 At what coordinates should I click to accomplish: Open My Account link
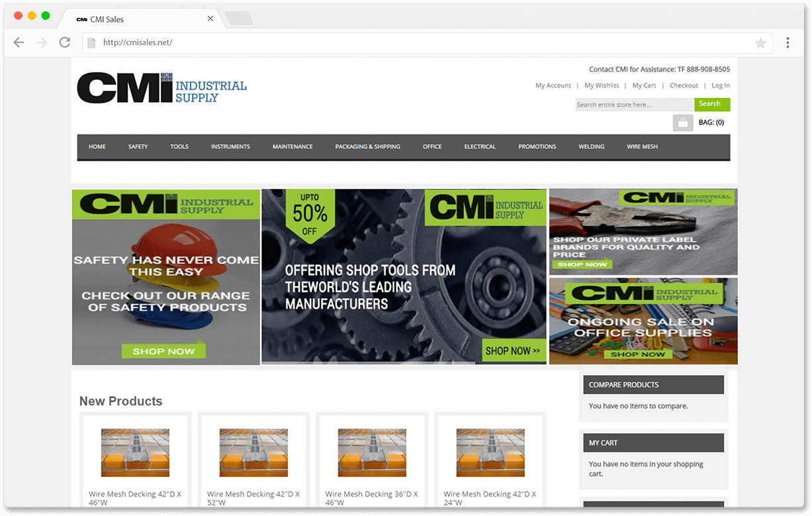tap(553, 85)
